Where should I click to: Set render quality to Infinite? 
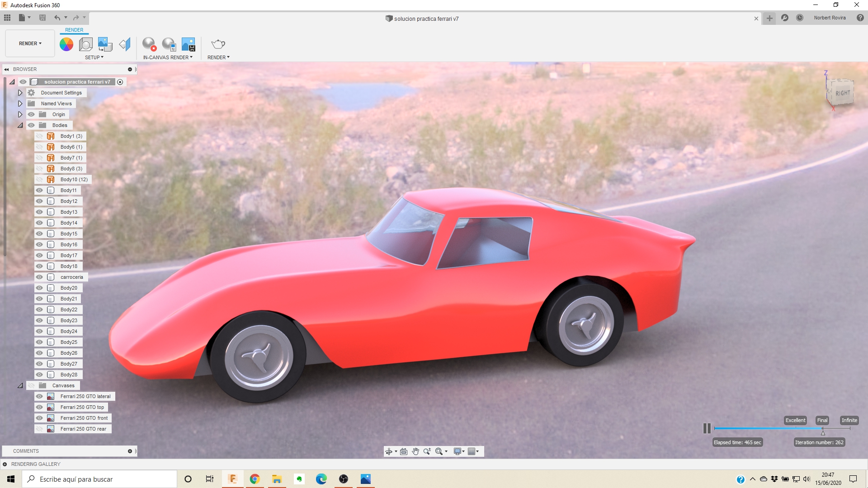point(849,420)
